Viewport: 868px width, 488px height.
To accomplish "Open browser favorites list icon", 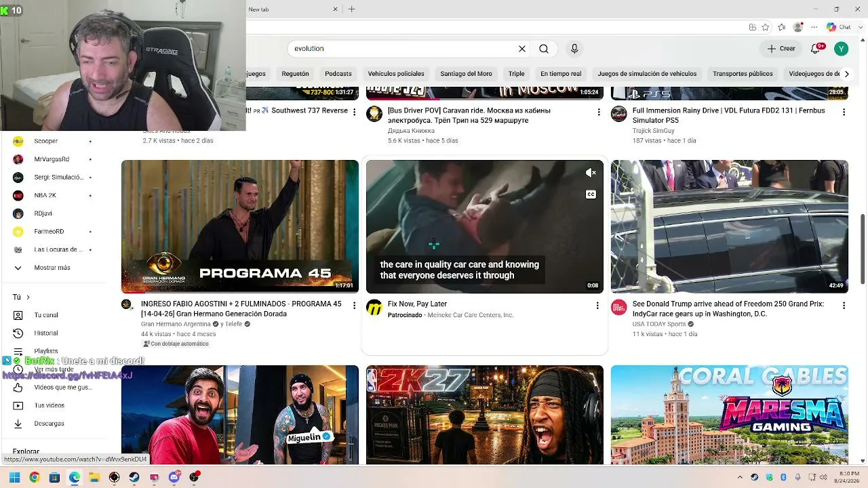I will [x=782, y=27].
